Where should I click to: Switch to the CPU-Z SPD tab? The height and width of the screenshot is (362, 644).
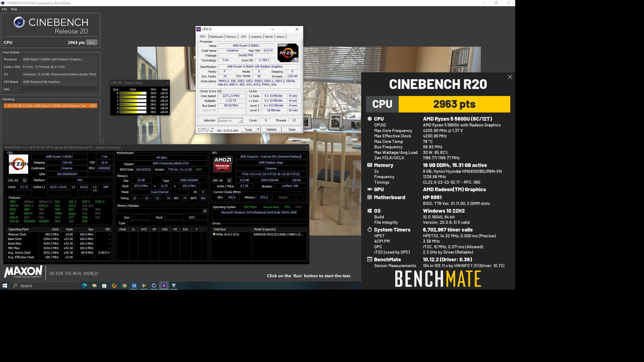244,37
